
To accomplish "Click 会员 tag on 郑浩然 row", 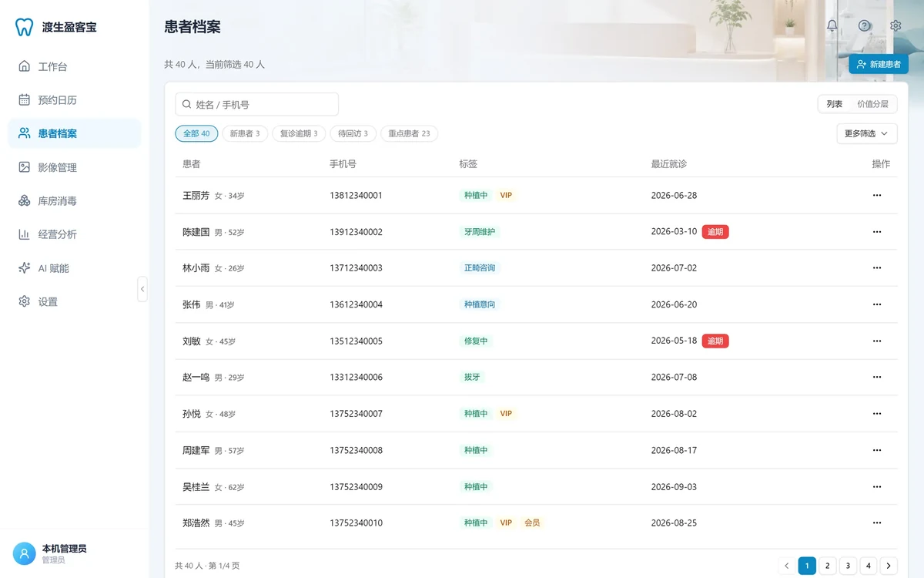I will 532,523.
